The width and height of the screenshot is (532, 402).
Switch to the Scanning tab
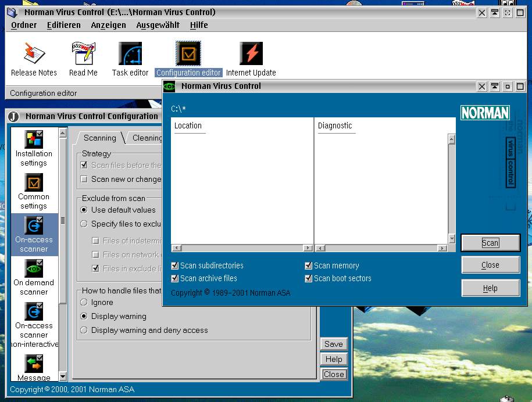click(x=100, y=138)
